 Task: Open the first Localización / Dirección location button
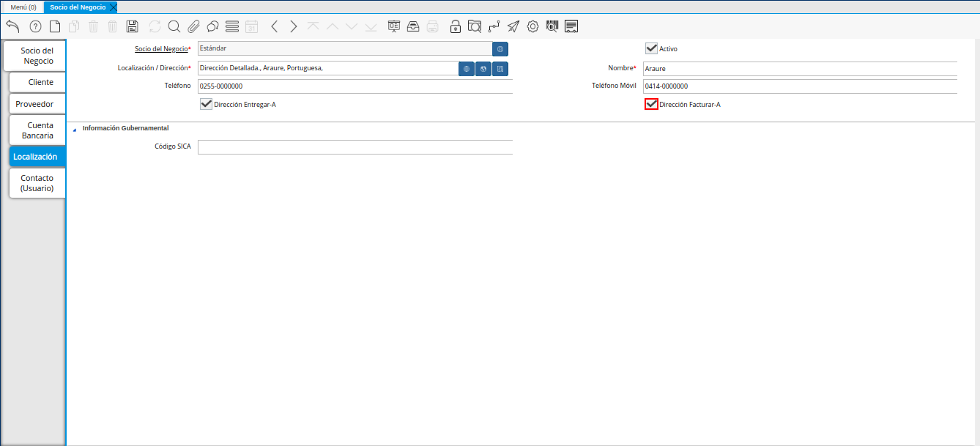point(467,68)
